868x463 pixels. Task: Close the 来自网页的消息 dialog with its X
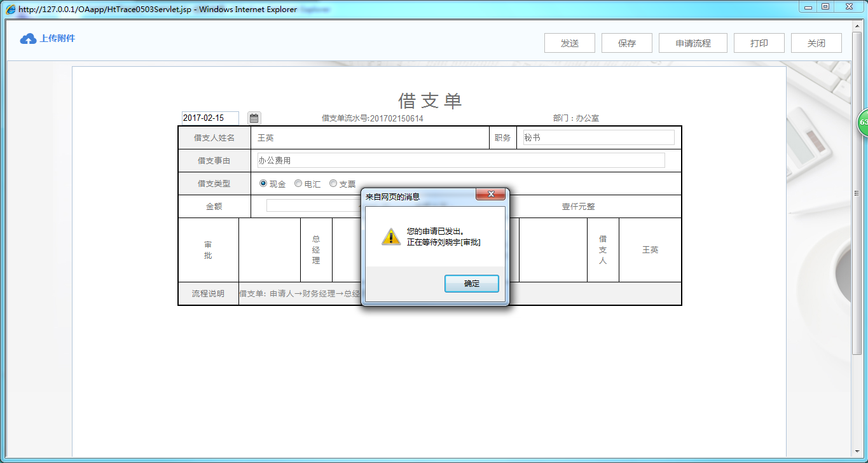pos(490,194)
